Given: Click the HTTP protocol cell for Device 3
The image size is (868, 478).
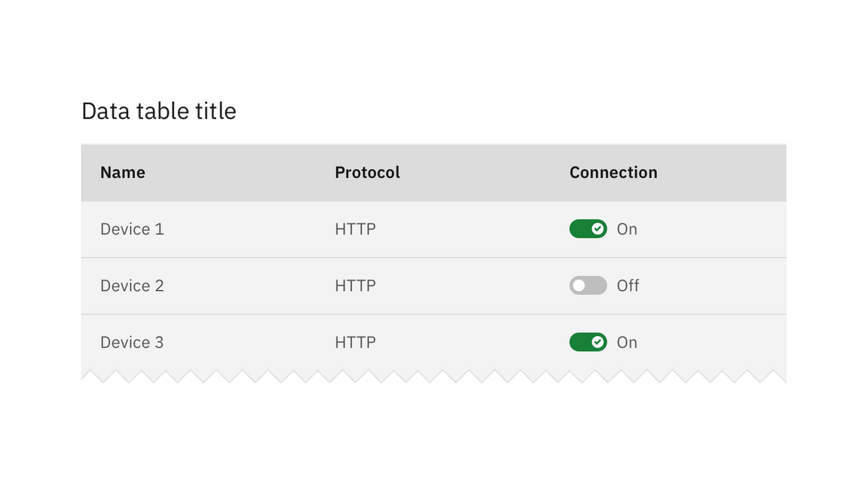Looking at the screenshot, I should [355, 342].
